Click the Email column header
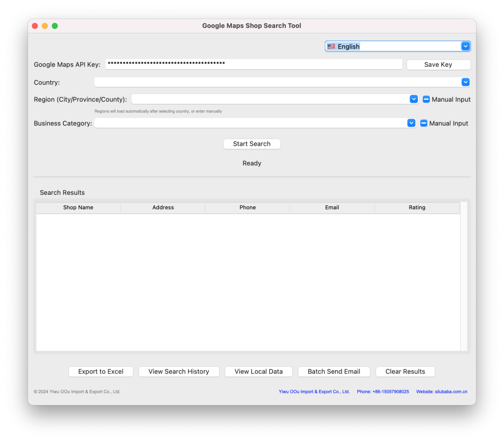504x442 pixels. [x=332, y=208]
